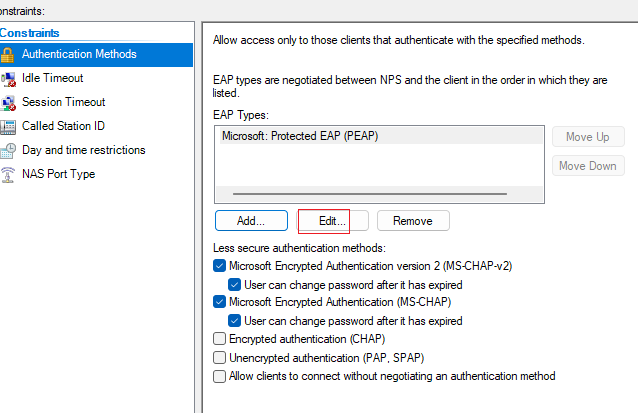Click the NAS Port Type antenna icon

click(8, 175)
